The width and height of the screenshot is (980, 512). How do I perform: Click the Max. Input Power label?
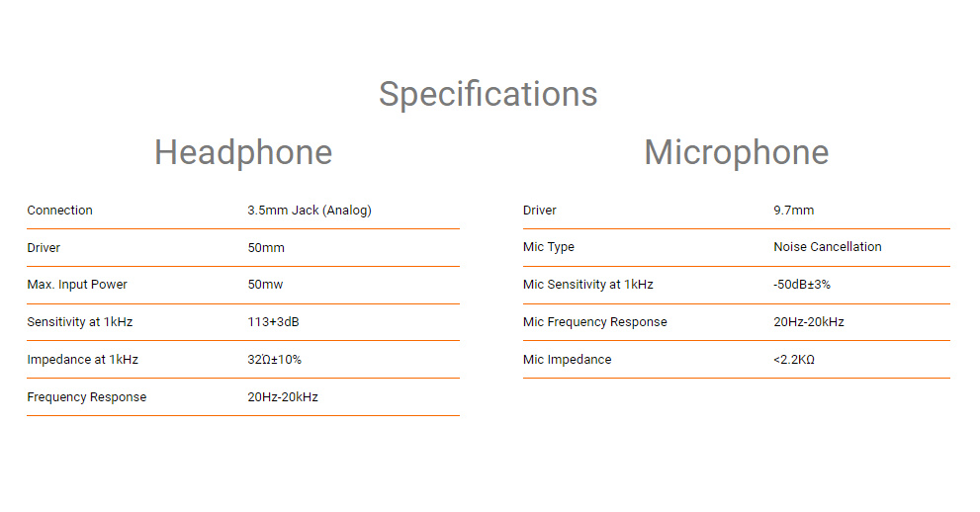pyautogui.click(x=77, y=285)
